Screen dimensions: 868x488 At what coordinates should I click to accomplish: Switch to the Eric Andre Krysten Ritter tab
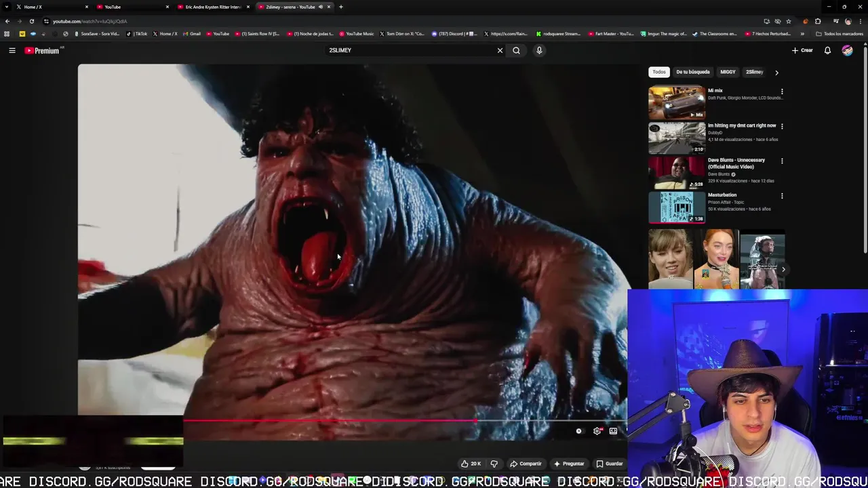(213, 7)
